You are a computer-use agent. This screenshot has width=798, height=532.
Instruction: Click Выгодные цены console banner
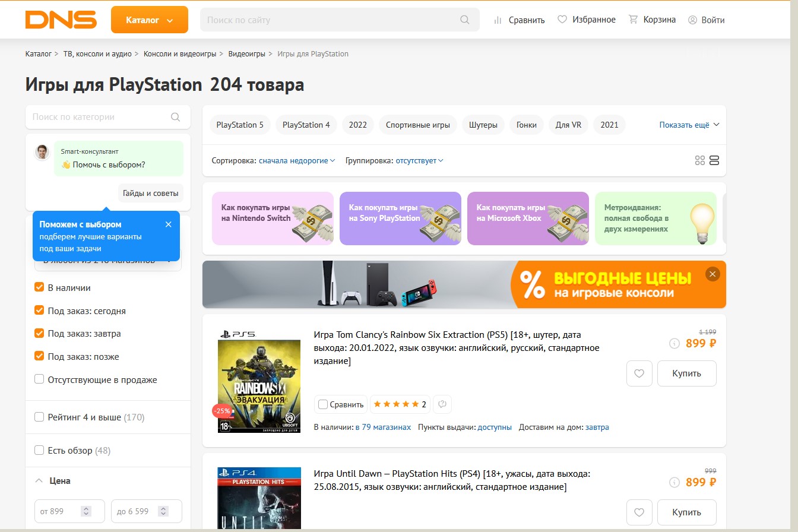(x=464, y=284)
